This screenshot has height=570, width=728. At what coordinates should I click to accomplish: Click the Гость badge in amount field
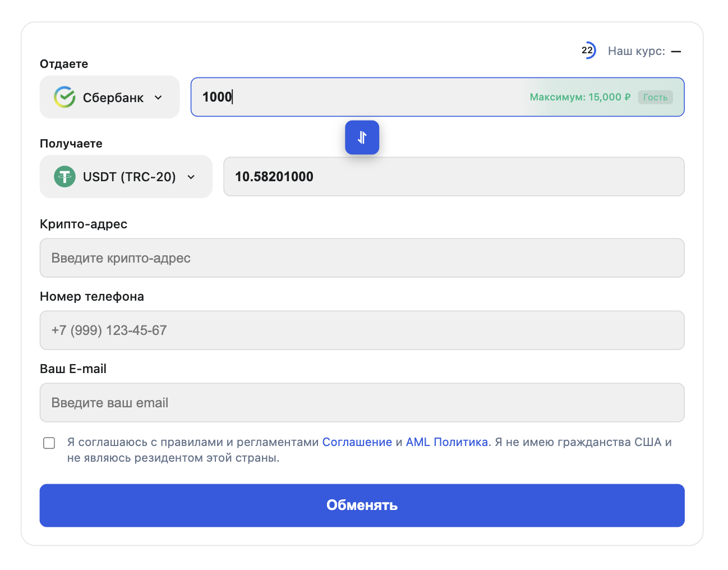coord(655,97)
